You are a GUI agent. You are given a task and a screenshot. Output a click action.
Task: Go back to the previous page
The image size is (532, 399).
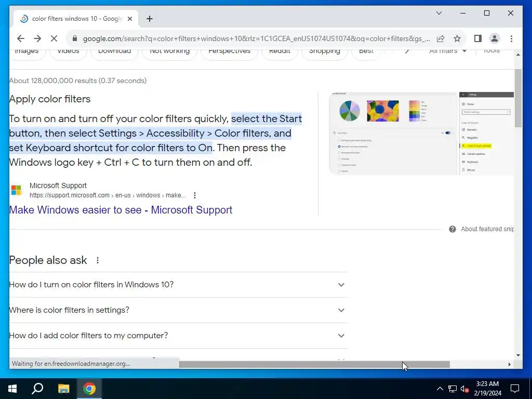(x=21, y=38)
